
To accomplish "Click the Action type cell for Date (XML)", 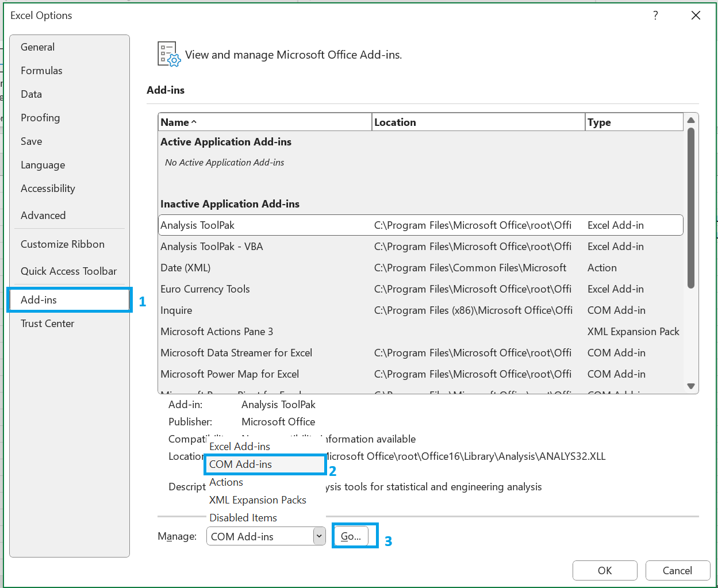I will pos(602,268).
